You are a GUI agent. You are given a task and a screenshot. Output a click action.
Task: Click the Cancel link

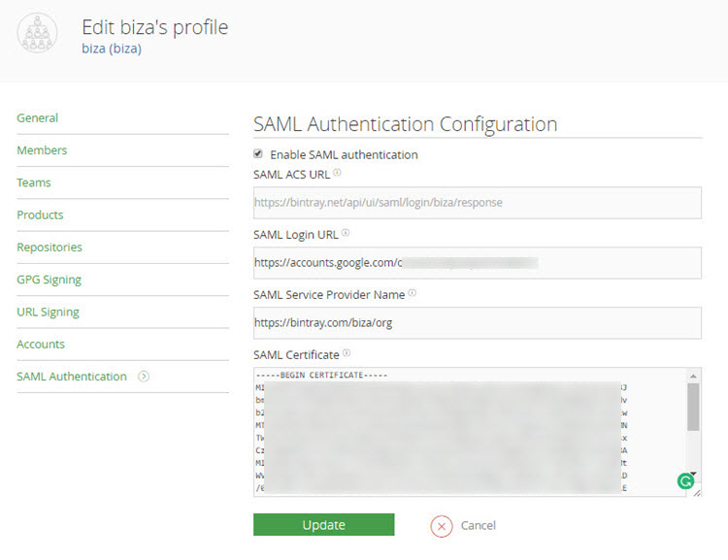pos(478,525)
